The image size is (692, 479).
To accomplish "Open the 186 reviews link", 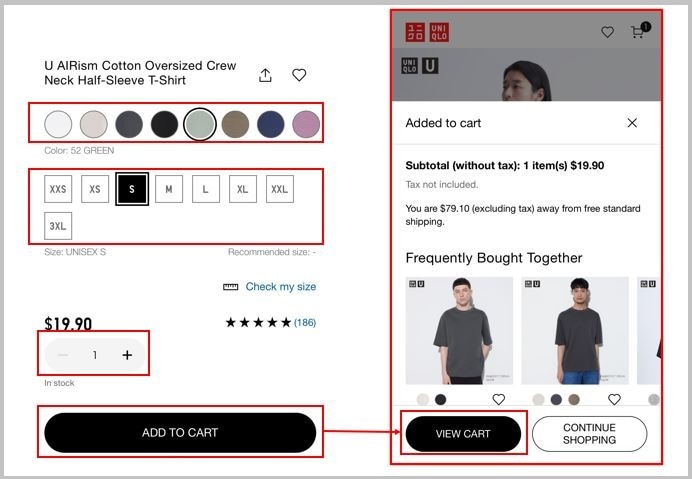I will click(x=305, y=322).
